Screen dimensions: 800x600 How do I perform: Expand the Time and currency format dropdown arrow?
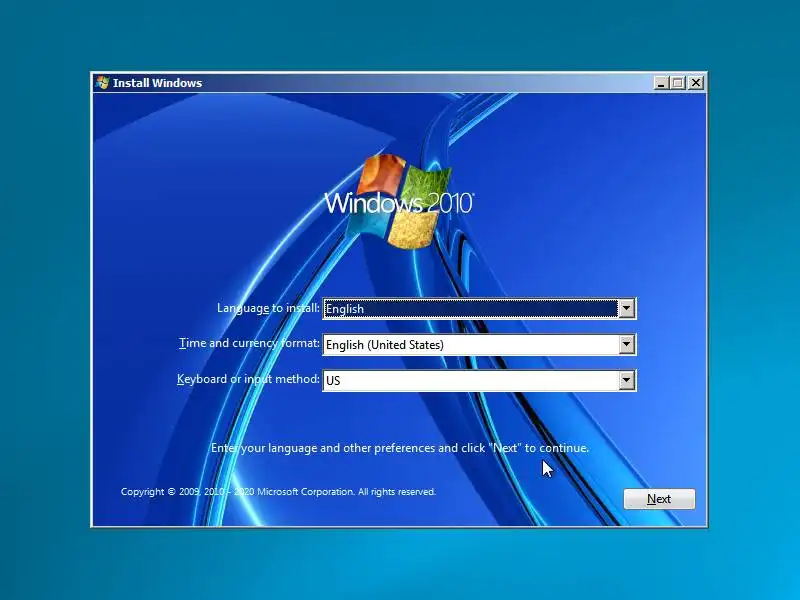(627, 344)
